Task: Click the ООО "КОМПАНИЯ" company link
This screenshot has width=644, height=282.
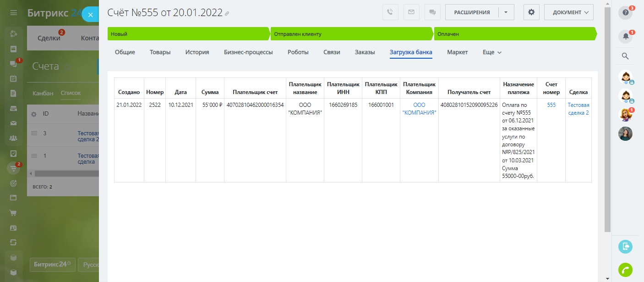Action: coord(419,109)
